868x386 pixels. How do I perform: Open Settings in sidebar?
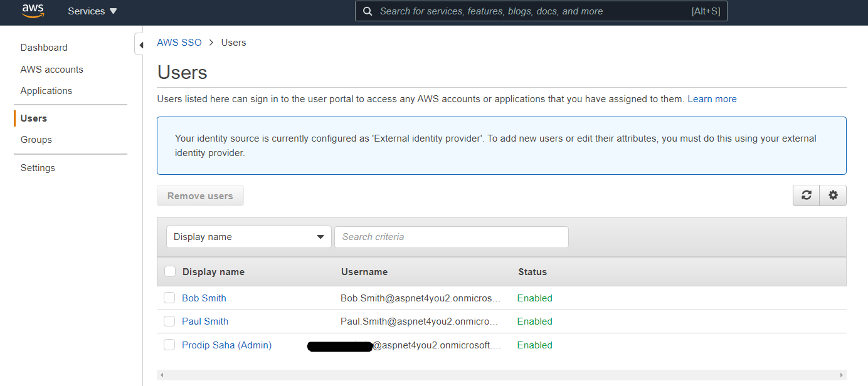coord(38,168)
